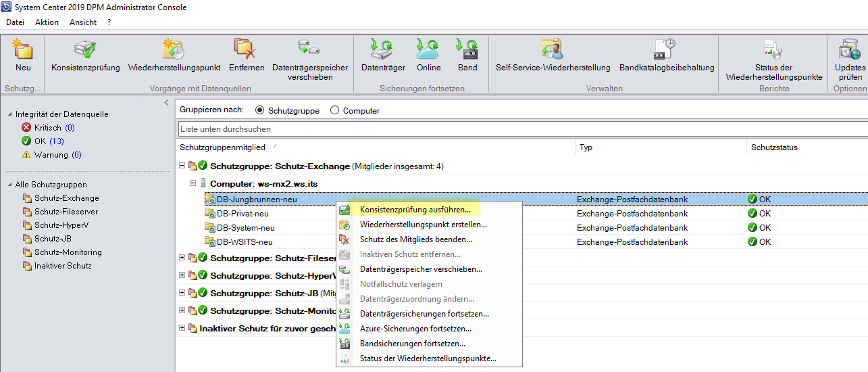The height and width of the screenshot is (372, 868).
Task: Click the red Kritisch status icon
Action: click(x=26, y=128)
